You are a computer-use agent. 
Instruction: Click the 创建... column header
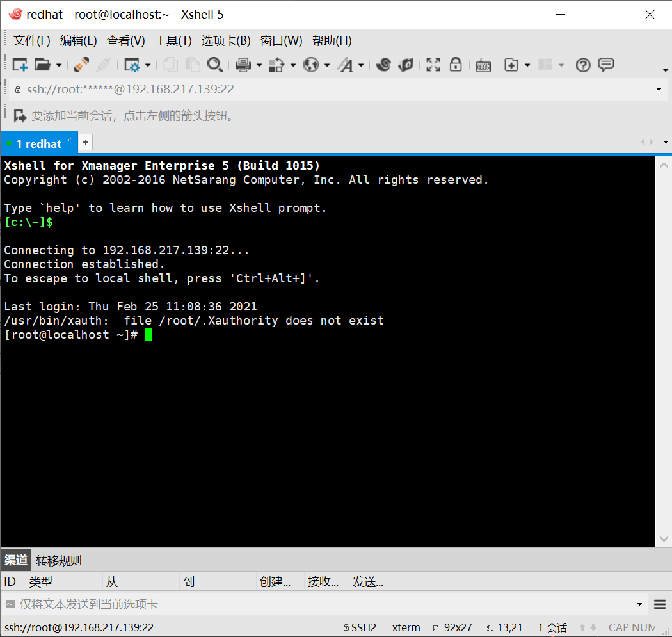280,581
